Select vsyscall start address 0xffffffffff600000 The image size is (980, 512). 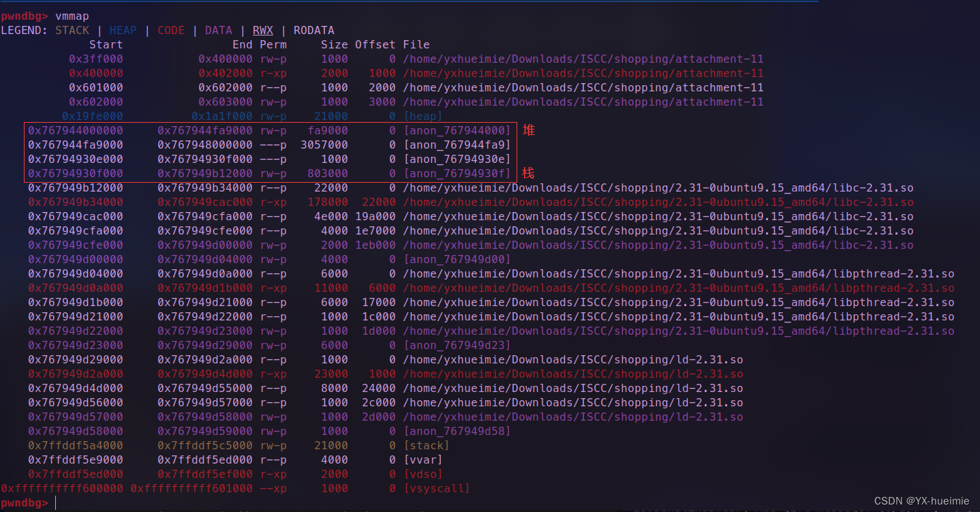(x=62, y=488)
